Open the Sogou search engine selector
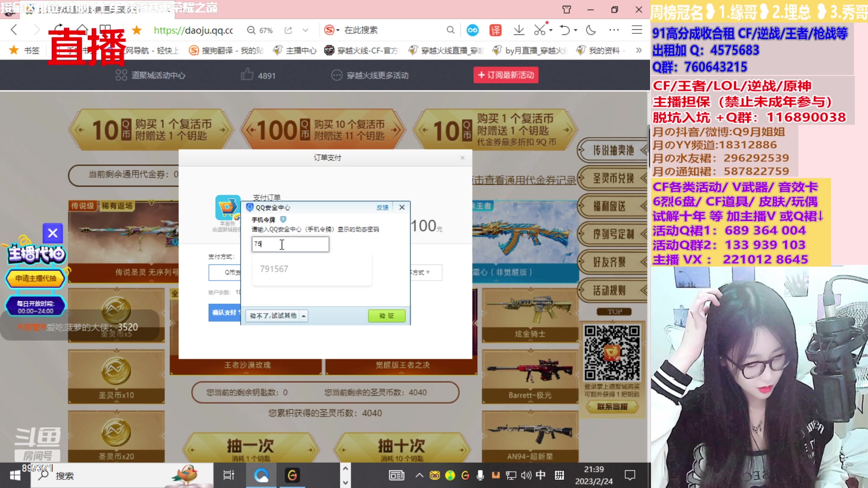868x488 pixels. pos(331,30)
